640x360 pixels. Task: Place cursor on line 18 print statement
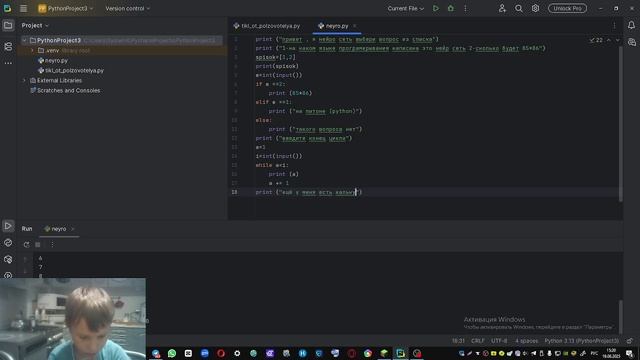[x=309, y=192]
